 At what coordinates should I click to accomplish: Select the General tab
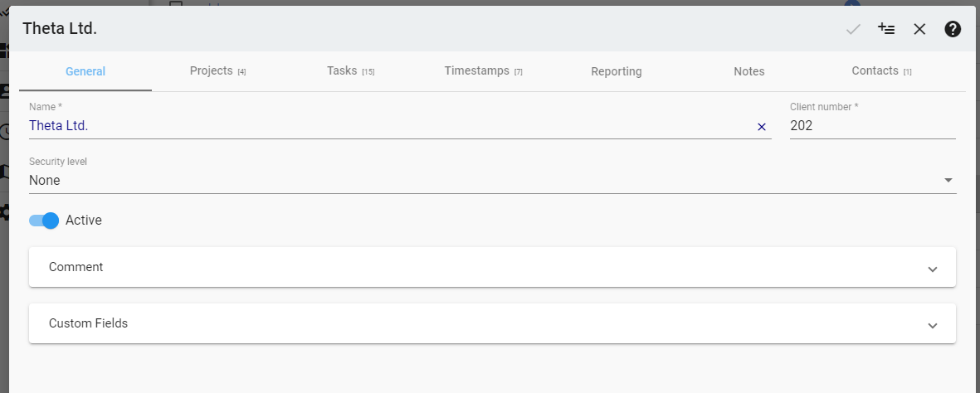pos(85,71)
